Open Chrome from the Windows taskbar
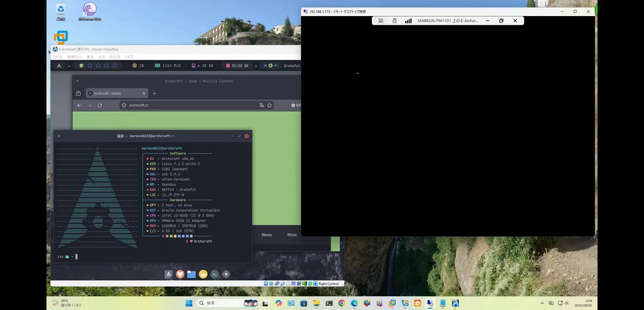 point(341,303)
